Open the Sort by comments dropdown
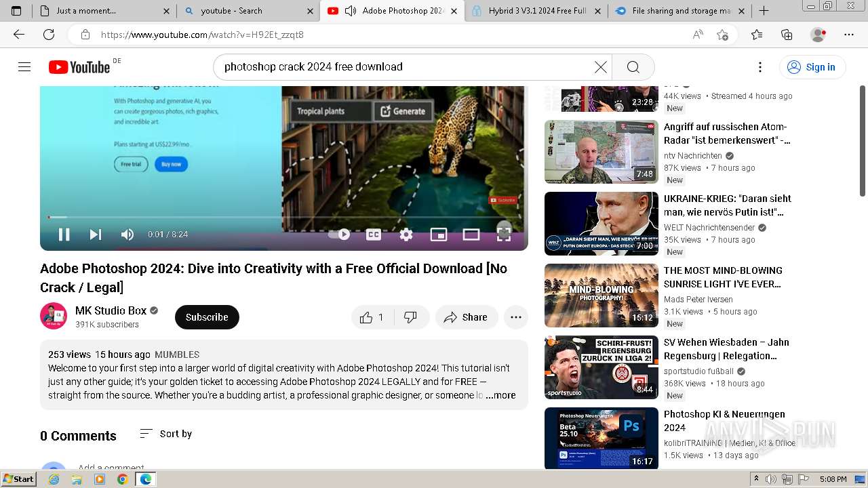This screenshot has height=488, width=868. pyautogui.click(x=166, y=434)
